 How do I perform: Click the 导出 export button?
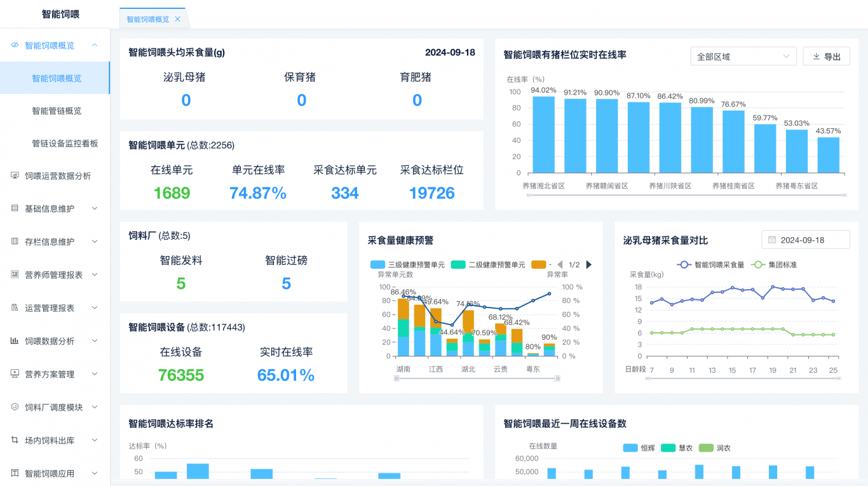pyautogui.click(x=826, y=57)
